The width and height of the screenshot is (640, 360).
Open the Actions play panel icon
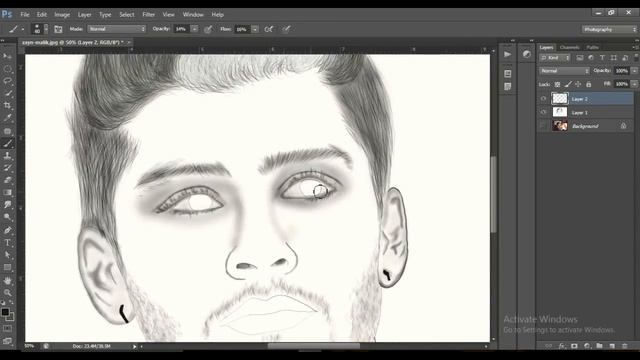[x=507, y=54]
